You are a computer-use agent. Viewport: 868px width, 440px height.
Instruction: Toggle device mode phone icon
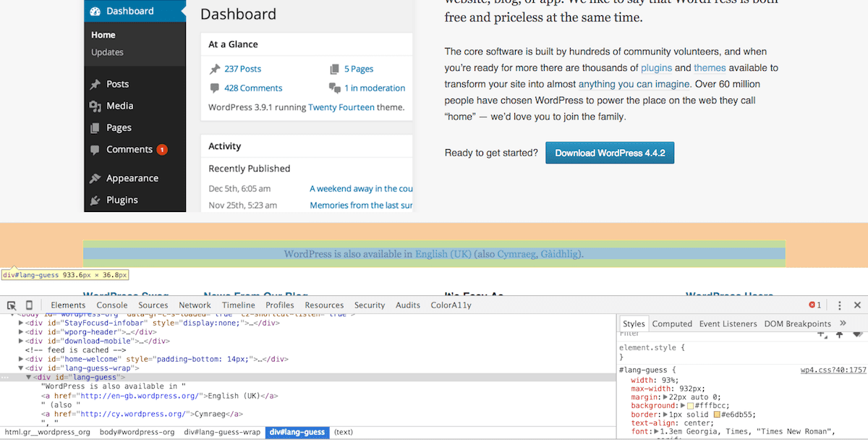[x=29, y=305]
